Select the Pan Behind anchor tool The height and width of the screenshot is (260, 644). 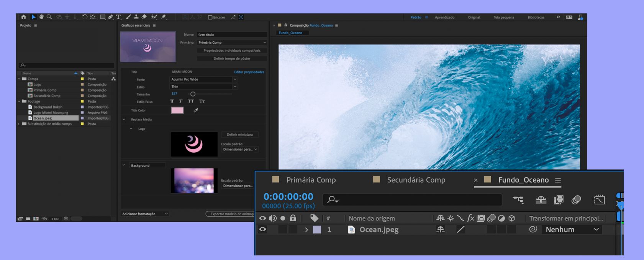(93, 17)
